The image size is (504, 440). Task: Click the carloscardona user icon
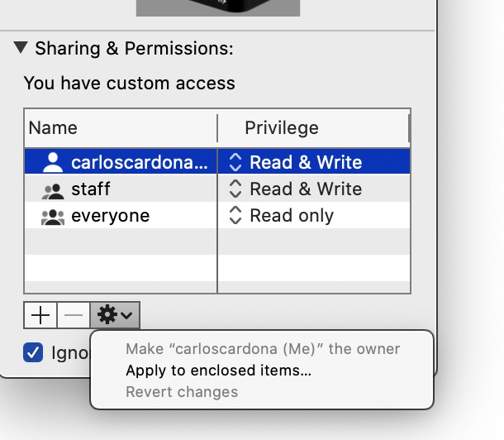(x=53, y=162)
